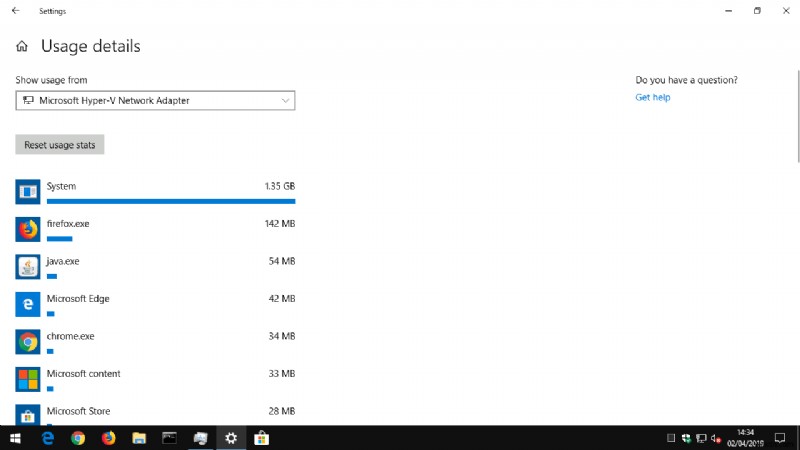The width and height of the screenshot is (800, 450).
Task: Open the command prompt taskbar icon
Action: point(169,438)
